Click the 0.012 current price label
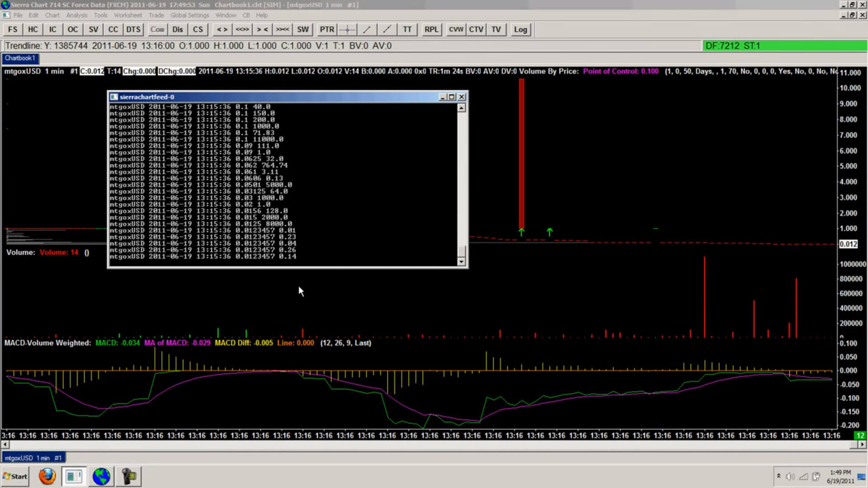This screenshot has width=868, height=488. click(x=849, y=244)
